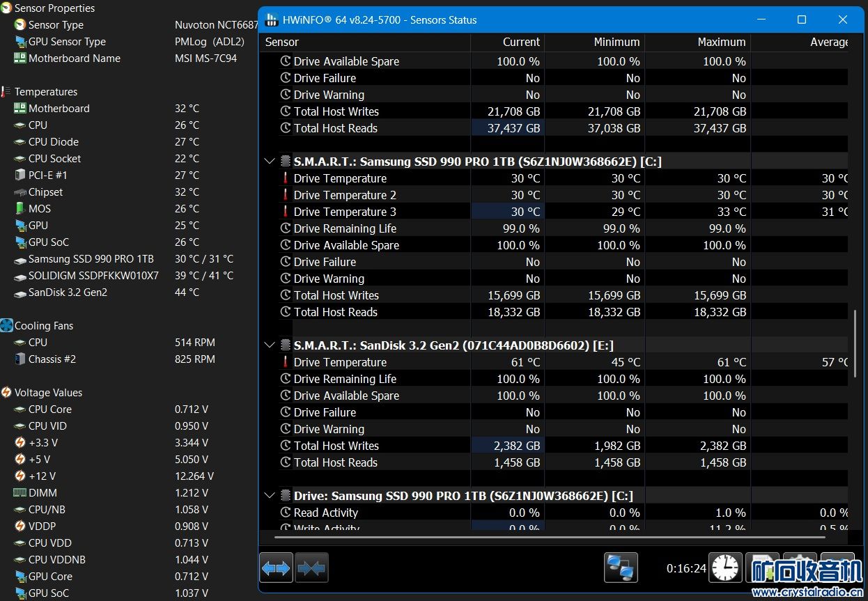
Task: Click the Current column header
Action: (521, 42)
